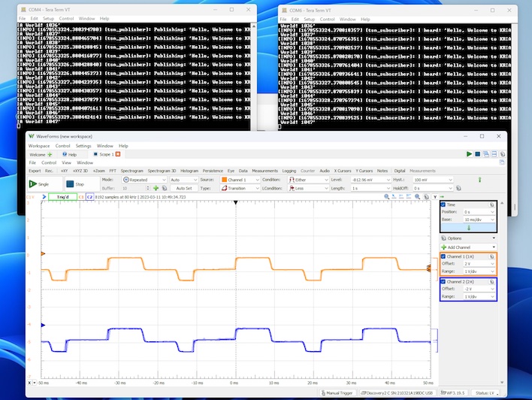The height and width of the screenshot is (400, 532).
Task: Open LCondition Less dropdown
Action: (x=308, y=188)
